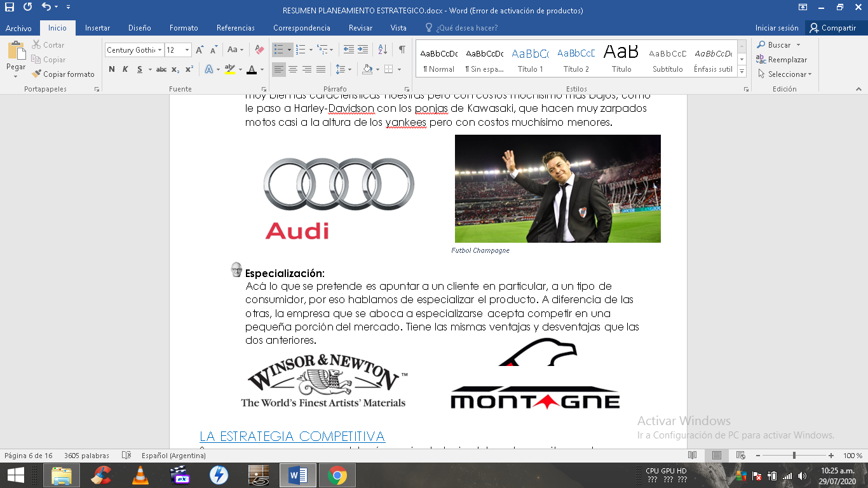The width and height of the screenshot is (868, 488).
Task: Pick the yellow text highlight color
Action: pyautogui.click(x=229, y=69)
